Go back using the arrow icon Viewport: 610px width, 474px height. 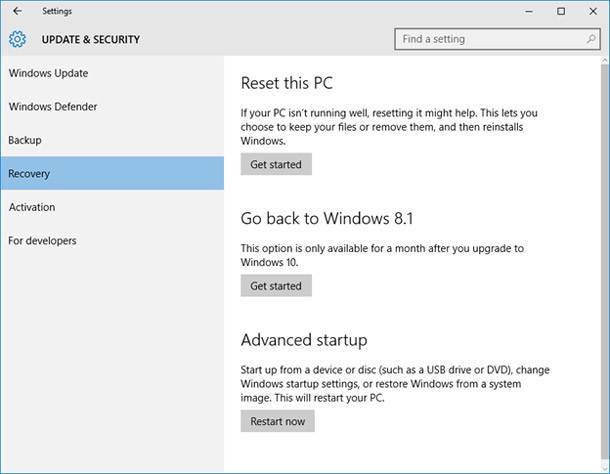pos(17,11)
